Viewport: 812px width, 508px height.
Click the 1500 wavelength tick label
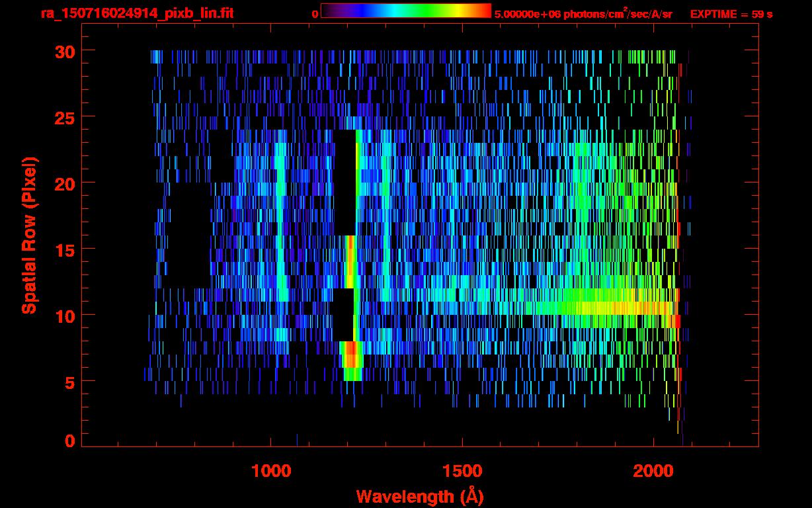pos(462,471)
